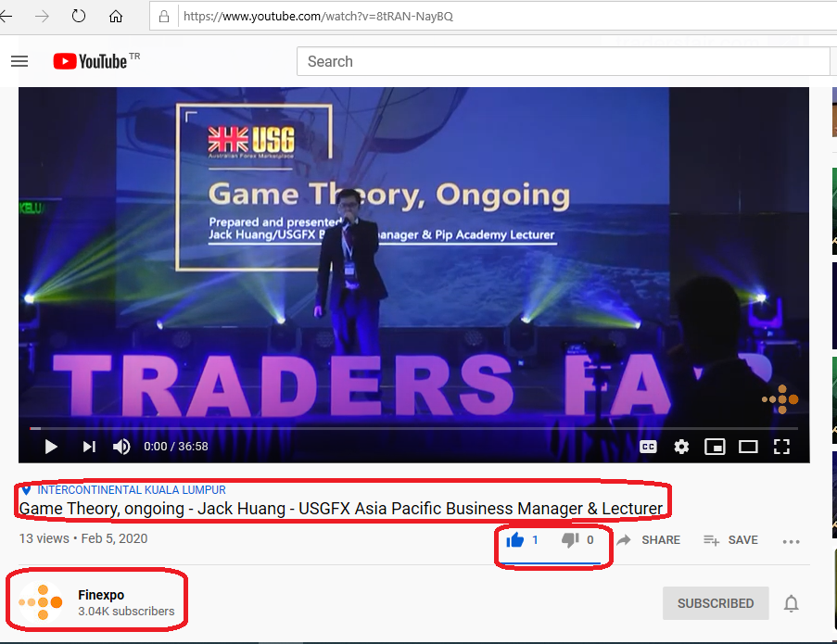Open the Finexpo channel name link
This screenshot has height=644, width=837.
(x=101, y=594)
